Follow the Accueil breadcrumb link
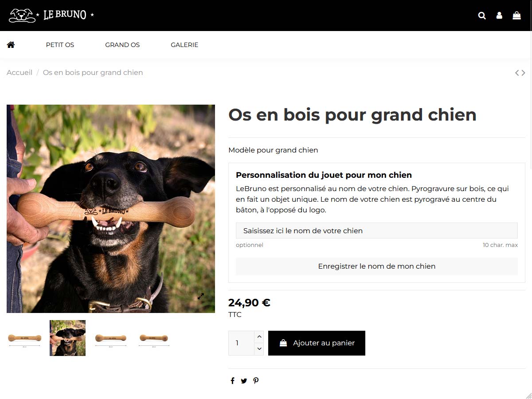 pyautogui.click(x=20, y=72)
